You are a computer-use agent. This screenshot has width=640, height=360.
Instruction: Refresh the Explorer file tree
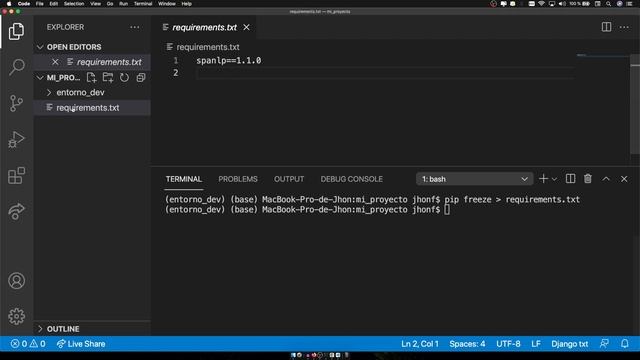click(x=124, y=78)
